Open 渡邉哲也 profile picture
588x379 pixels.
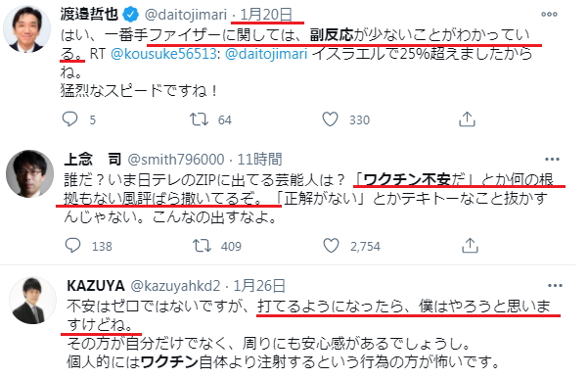(x=27, y=29)
